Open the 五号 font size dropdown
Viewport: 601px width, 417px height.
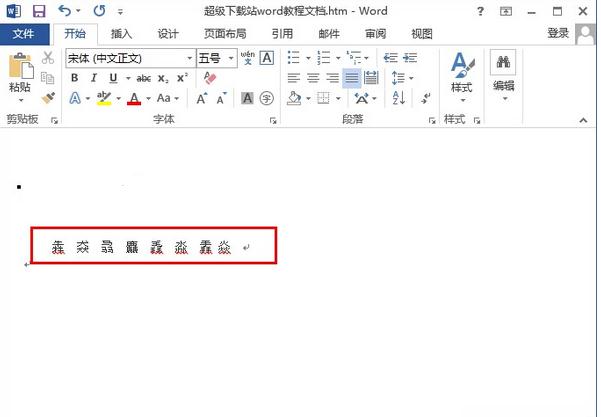(231, 59)
